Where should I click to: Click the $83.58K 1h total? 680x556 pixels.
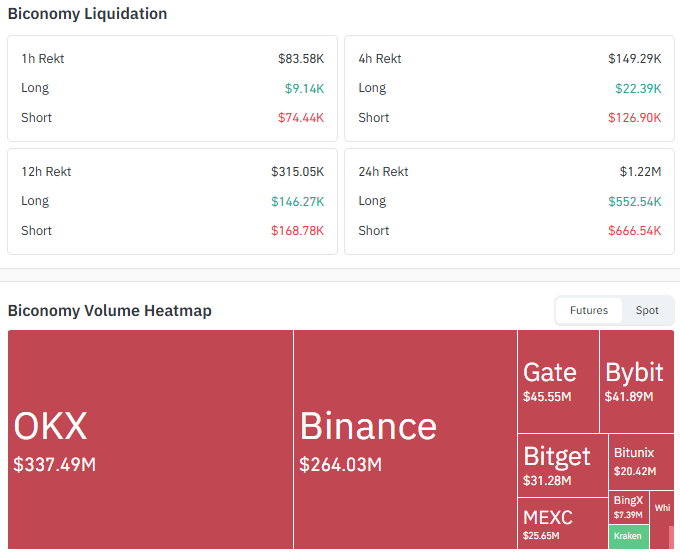point(301,59)
